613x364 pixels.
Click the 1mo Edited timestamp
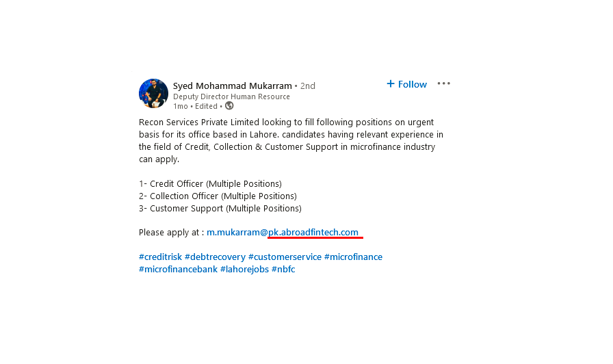tap(195, 106)
